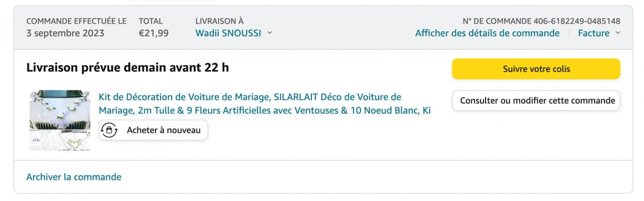Click the COMMANDE EFFECTUÉE LE label
Image resolution: width=644 pixels, height=201 pixels.
[76, 21]
